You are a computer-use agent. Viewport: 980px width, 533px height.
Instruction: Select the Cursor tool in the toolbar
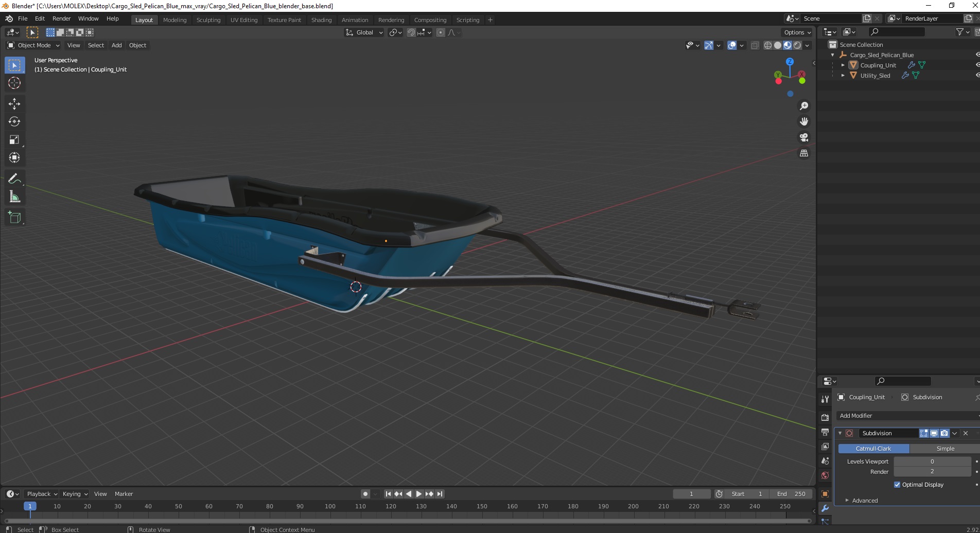point(14,83)
